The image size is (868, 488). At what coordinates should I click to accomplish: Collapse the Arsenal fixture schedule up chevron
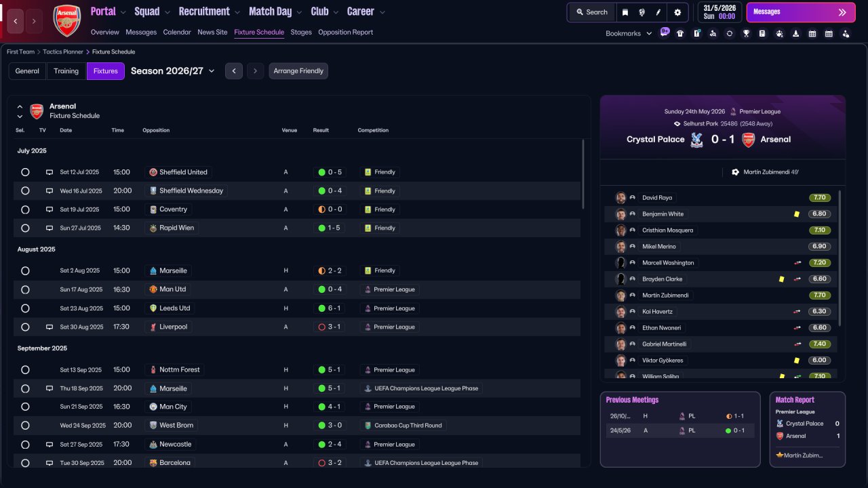click(x=20, y=106)
